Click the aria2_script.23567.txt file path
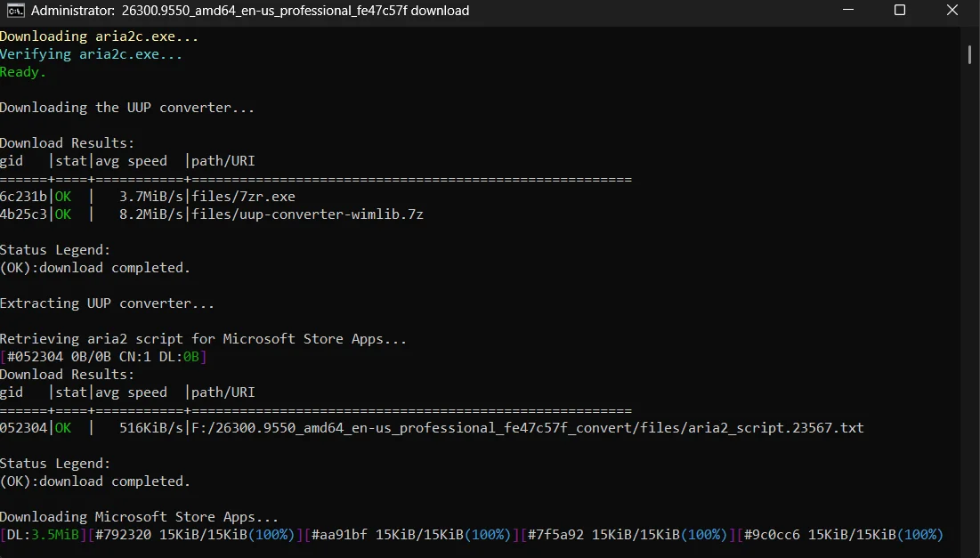The width and height of the screenshot is (980, 558). point(528,428)
